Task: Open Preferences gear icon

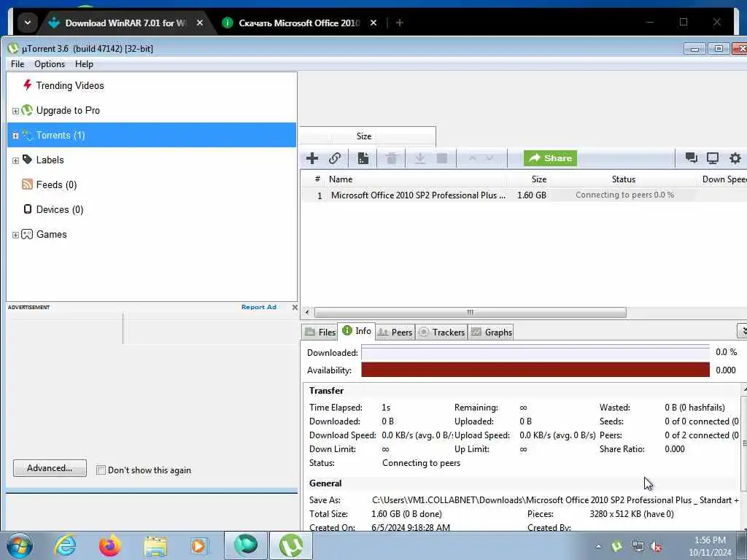Action: coord(735,158)
